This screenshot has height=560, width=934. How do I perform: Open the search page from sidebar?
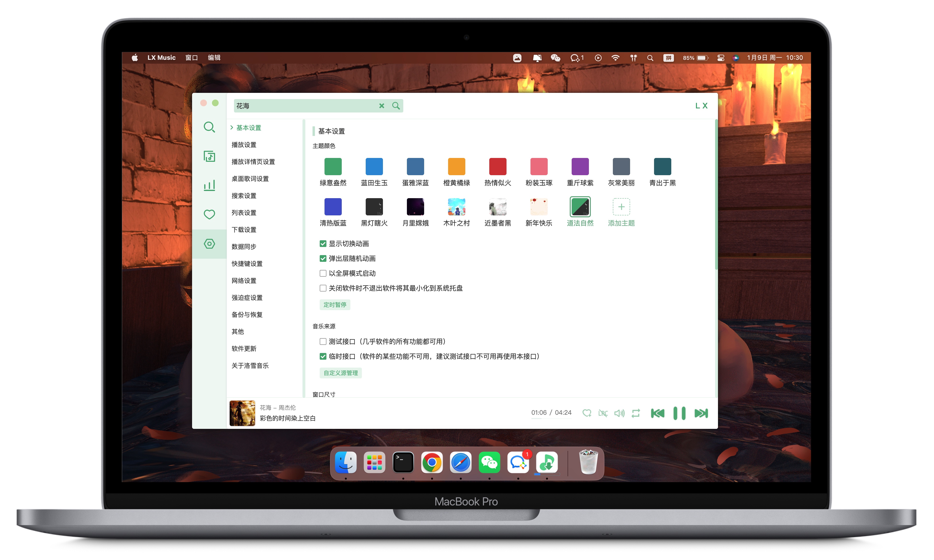[x=209, y=127]
